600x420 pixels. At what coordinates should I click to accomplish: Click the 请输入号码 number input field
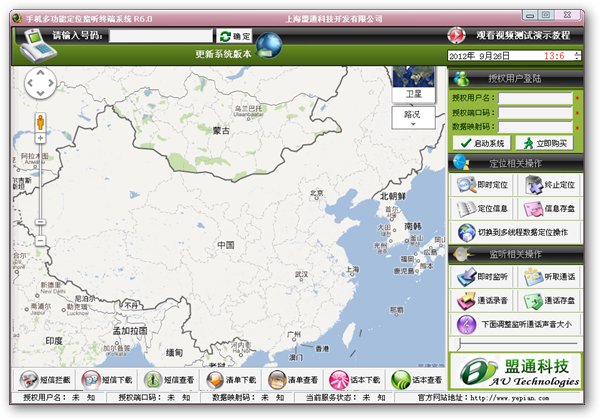pos(161,36)
